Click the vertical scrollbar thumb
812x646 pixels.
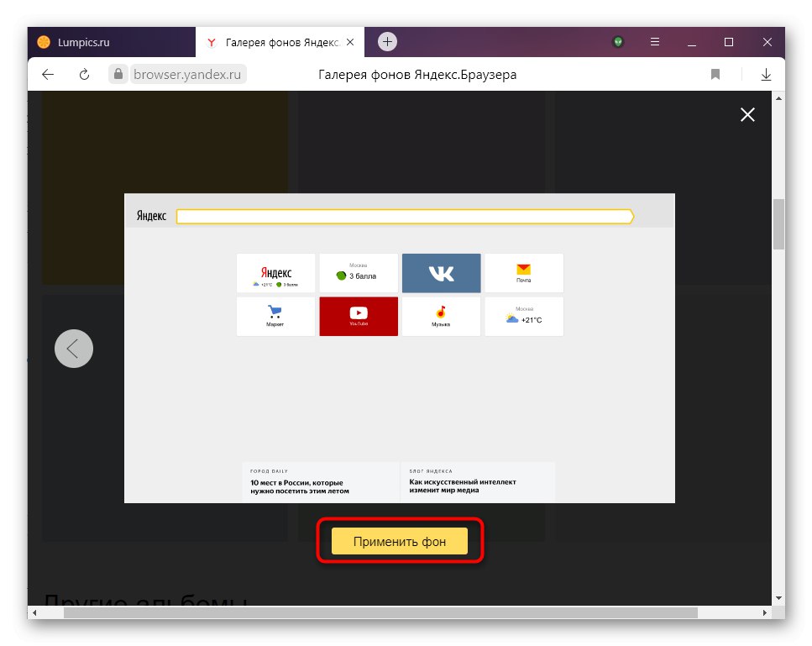point(778,223)
